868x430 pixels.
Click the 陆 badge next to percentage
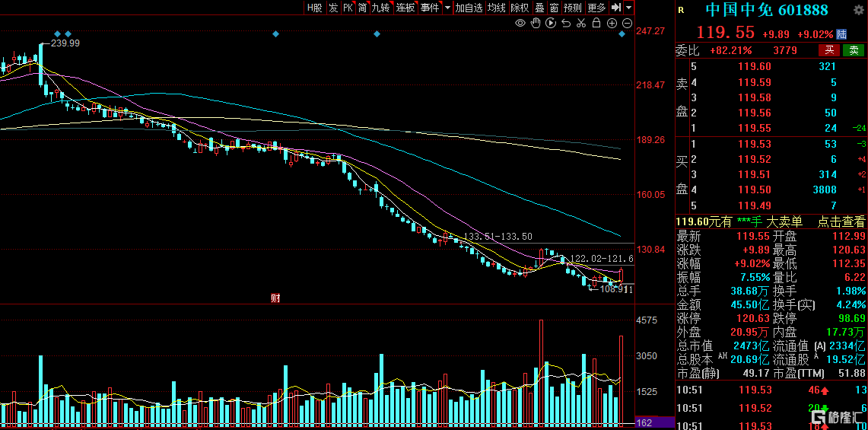(x=841, y=33)
